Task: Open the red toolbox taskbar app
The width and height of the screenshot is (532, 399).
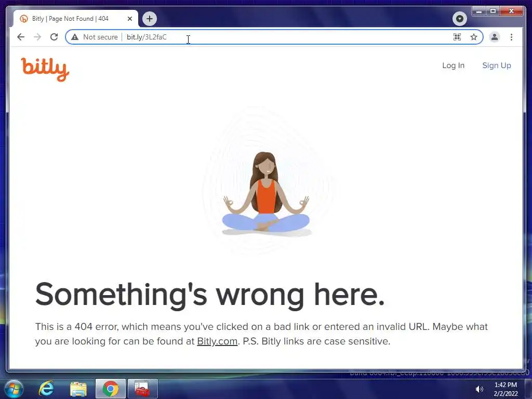Action: tap(142, 389)
